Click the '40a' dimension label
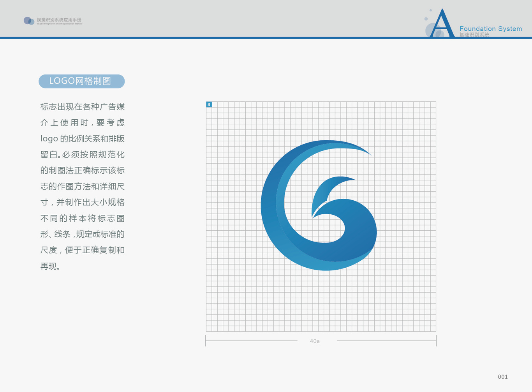The image size is (532, 392). [315, 341]
